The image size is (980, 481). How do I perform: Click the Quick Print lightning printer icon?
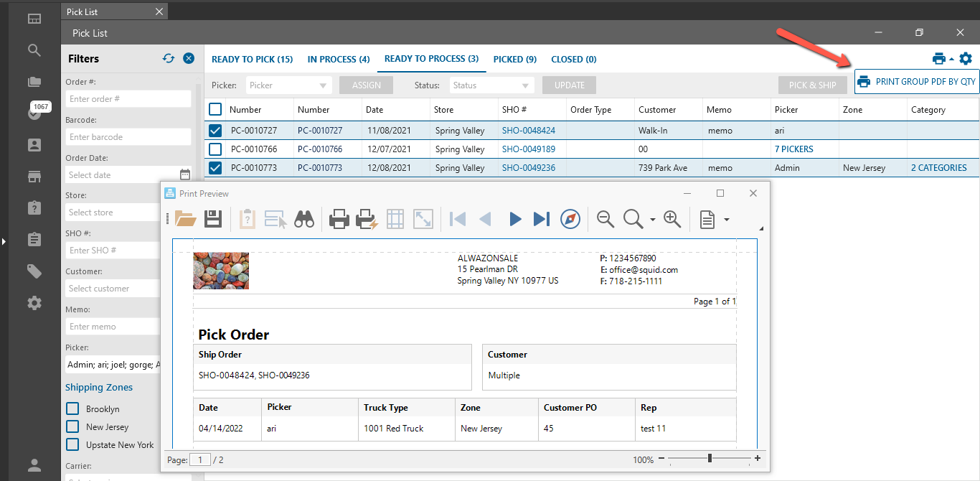tap(367, 219)
